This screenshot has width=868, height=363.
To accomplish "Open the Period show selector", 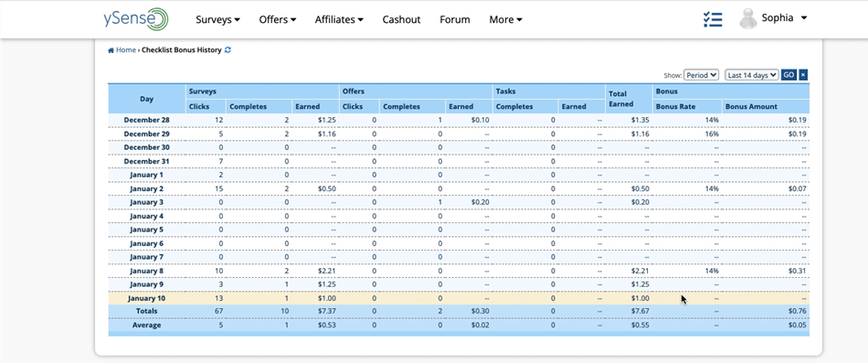I will click(701, 75).
